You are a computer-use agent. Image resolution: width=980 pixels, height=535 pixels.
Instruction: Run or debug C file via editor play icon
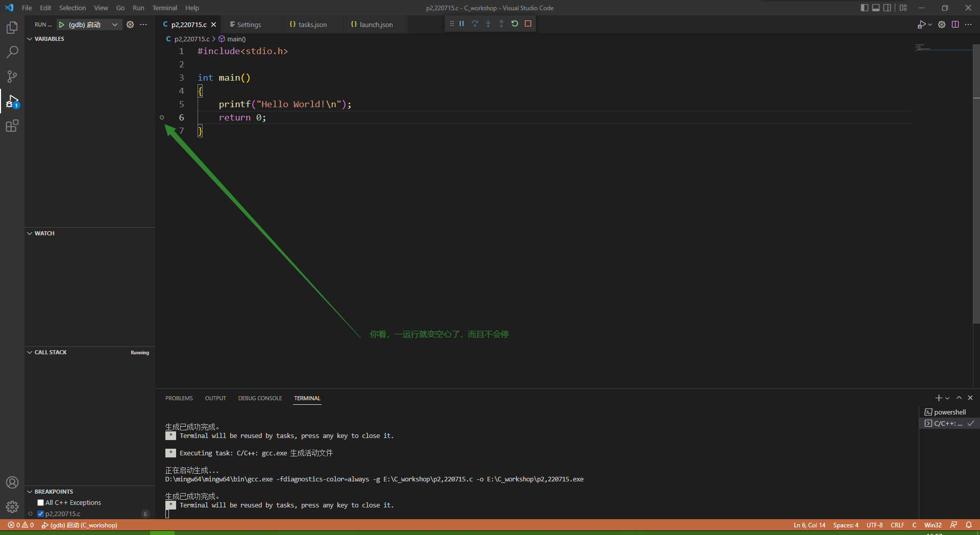(921, 25)
